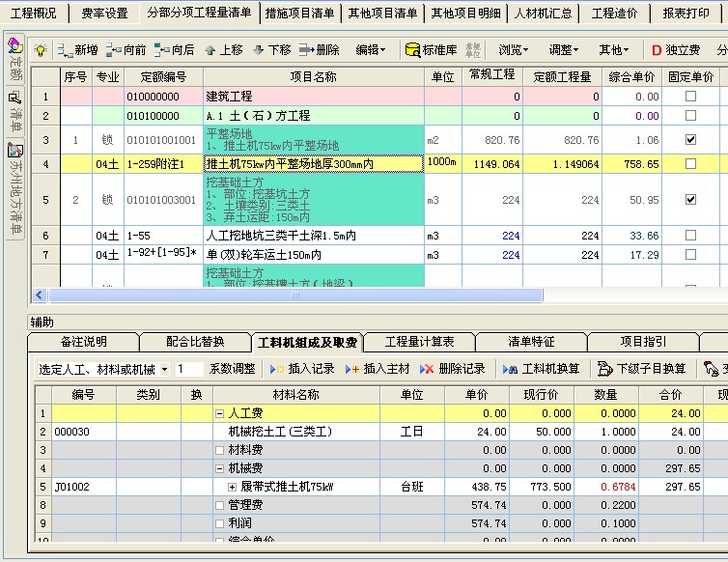The image size is (728, 562).
Task: Expand the 利润 group
Action: point(220,523)
